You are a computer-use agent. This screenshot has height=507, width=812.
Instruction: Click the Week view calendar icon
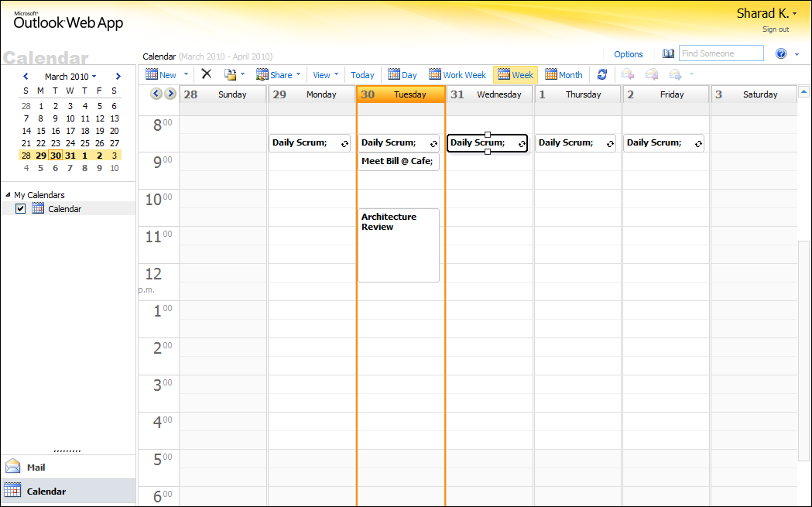[x=504, y=74]
